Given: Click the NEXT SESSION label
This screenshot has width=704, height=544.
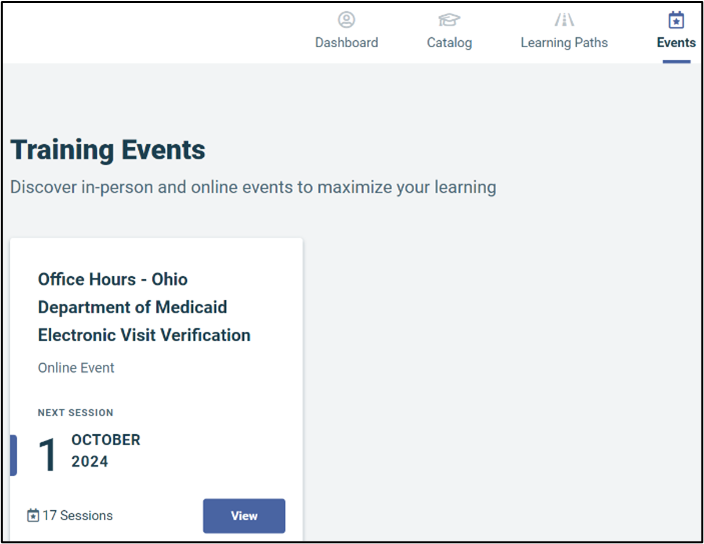Looking at the screenshot, I should click(75, 413).
